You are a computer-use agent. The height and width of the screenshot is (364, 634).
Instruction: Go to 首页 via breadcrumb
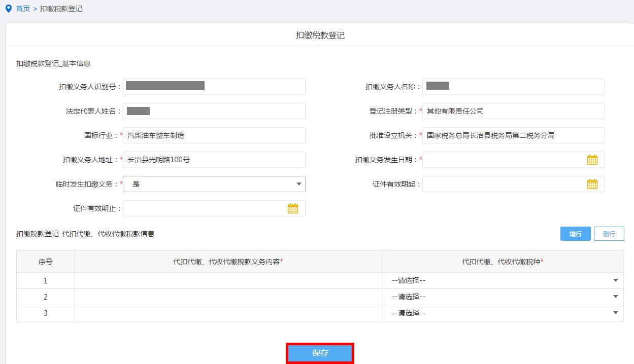(23, 9)
